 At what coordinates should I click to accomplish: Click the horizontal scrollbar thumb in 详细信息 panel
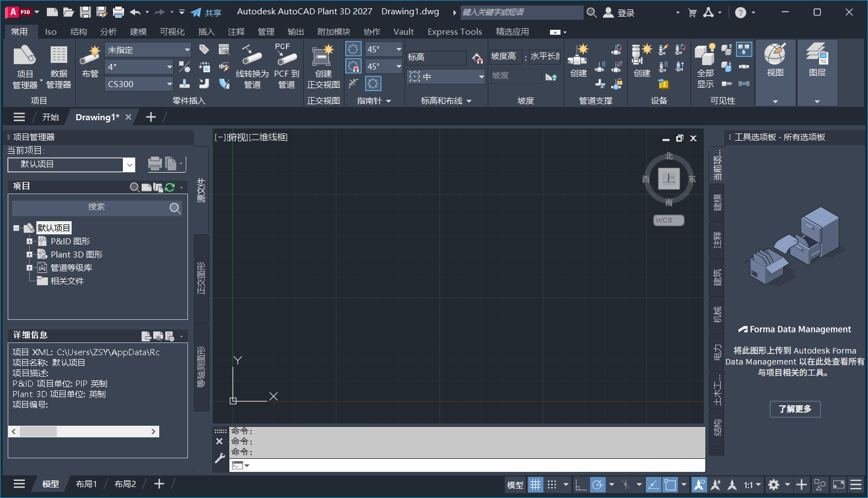click(38, 431)
